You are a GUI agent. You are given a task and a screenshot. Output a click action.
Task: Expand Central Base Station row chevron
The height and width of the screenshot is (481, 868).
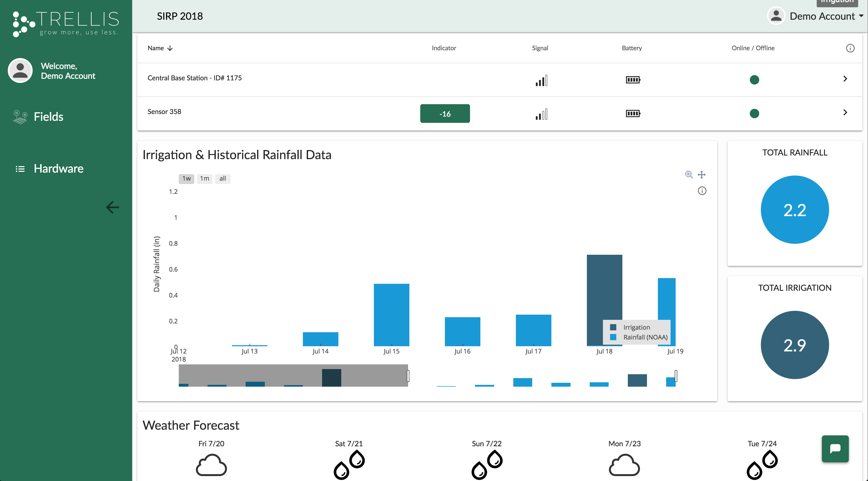(845, 79)
